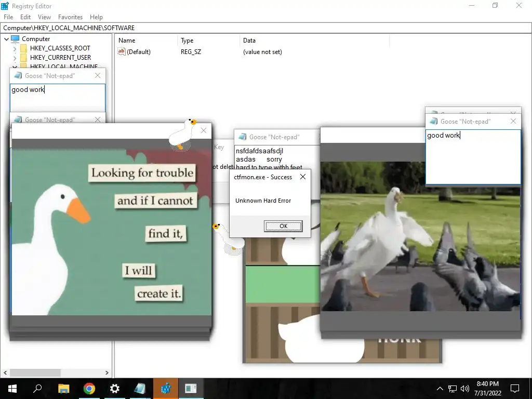Open the View menu
The width and height of the screenshot is (532, 399).
pos(44,17)
